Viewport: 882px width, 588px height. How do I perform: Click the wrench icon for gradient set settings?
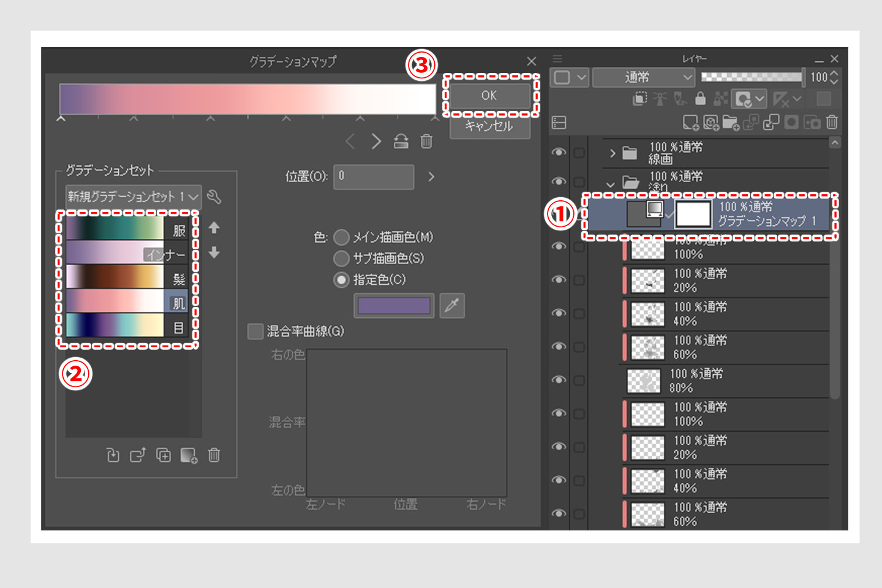tap(214, 197)
